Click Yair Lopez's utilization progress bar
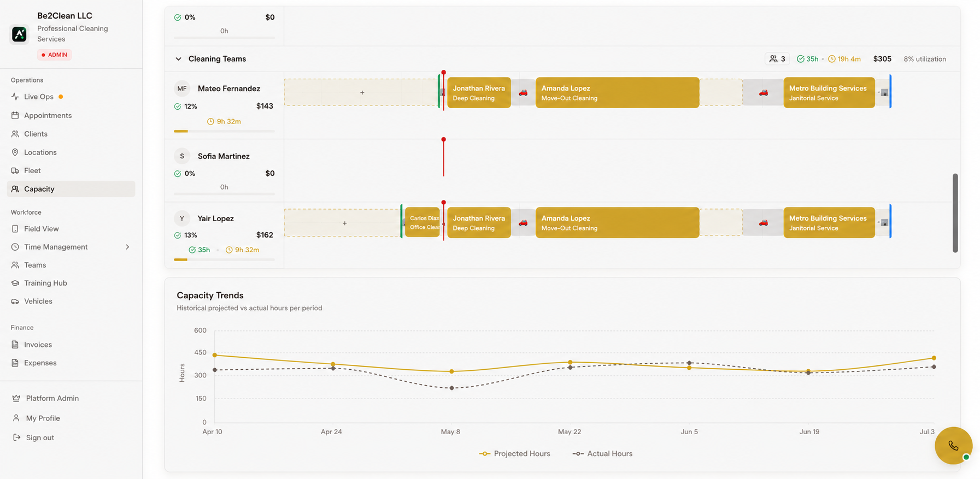Image resolution: width=980 pixels, height=479 pixels. 224,260
